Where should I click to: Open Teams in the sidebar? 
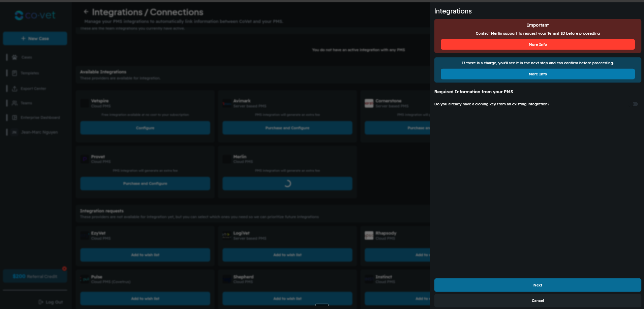(26, 103)
